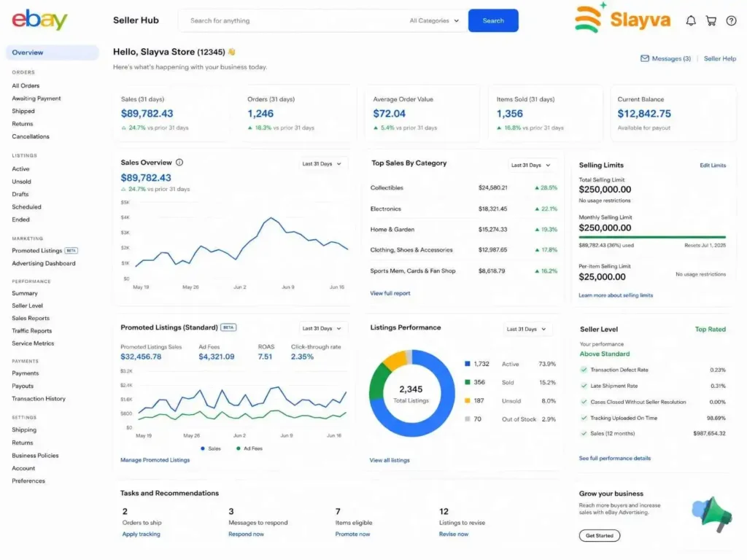Expand Promoted Listings Last 31 Days dropdown
The height and width of the screenshot is (560, 747).
(322, 328)
